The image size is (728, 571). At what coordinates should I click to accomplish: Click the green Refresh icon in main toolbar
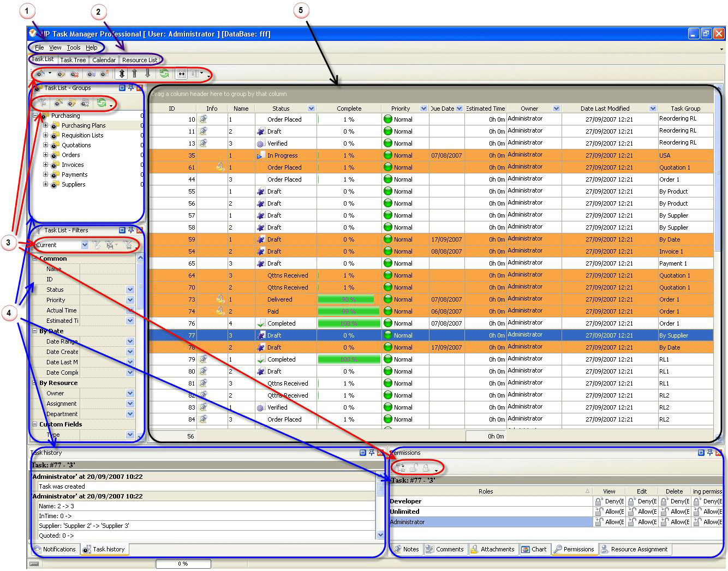tap(164, 73)
